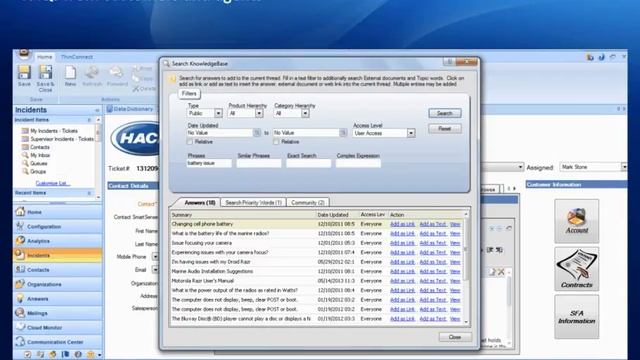
Task: Click the Summary column header
Action: tap(243, 215)
